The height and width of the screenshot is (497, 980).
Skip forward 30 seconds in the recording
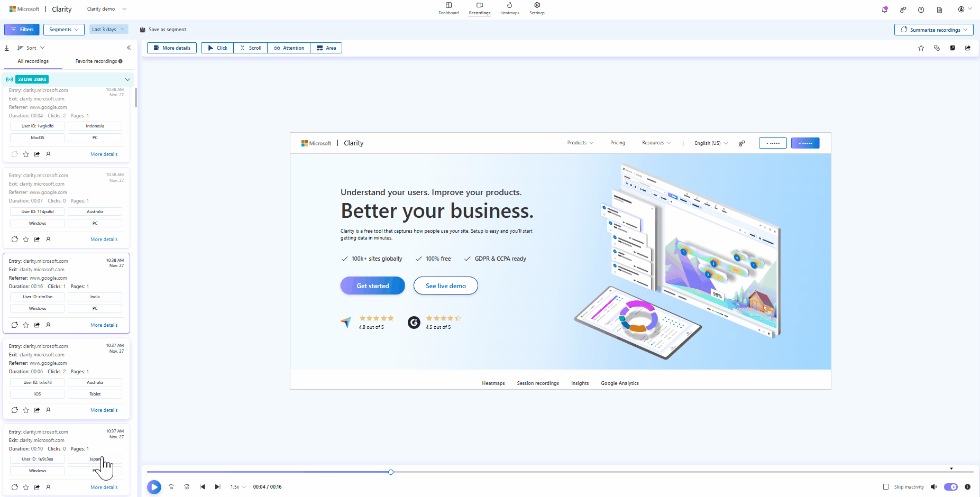coord(186,487)
